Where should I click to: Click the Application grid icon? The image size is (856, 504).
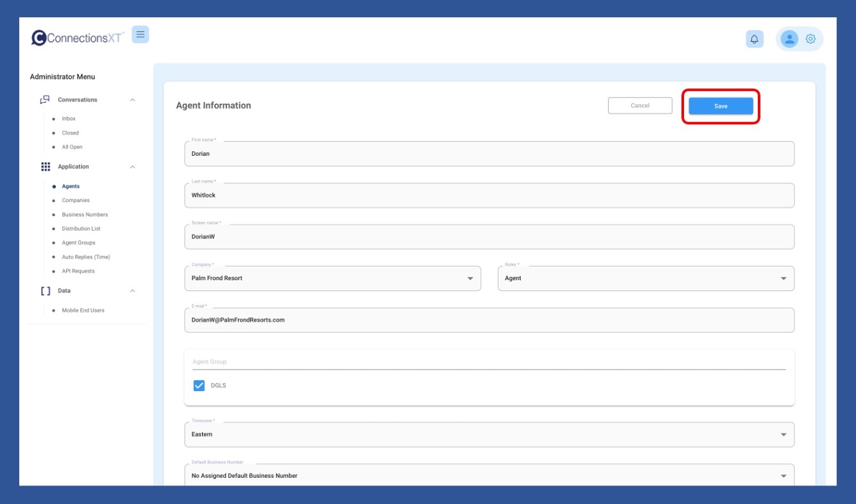coord(46,167)
